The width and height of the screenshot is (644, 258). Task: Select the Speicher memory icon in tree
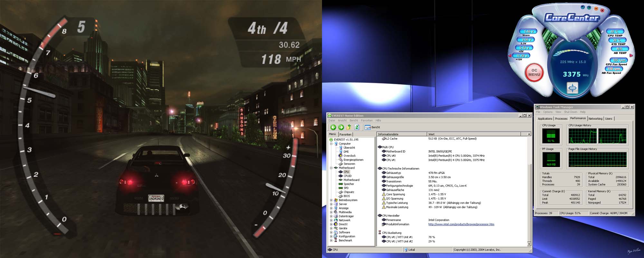point(340,184)
